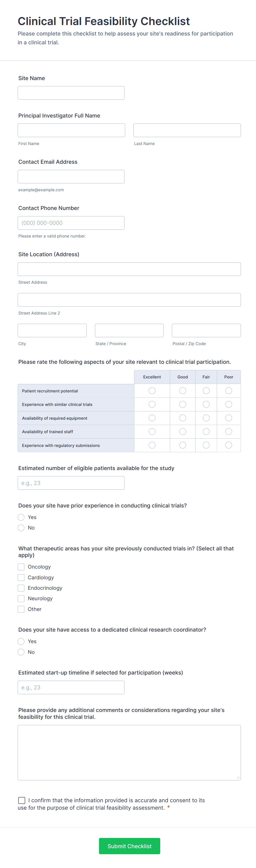Click the PI Last Name field
Image resolution: width=256 pixels, height=868 pixels.
click(187, 130)
